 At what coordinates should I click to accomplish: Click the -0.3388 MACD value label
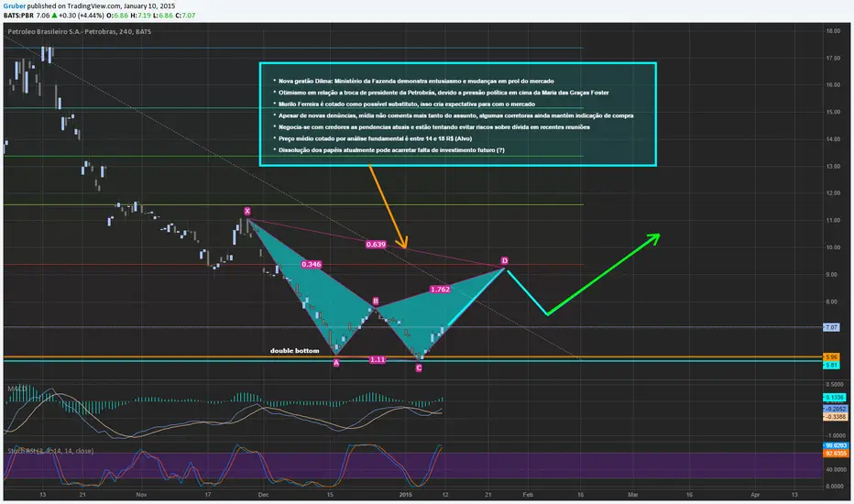[x=835, y=417]
